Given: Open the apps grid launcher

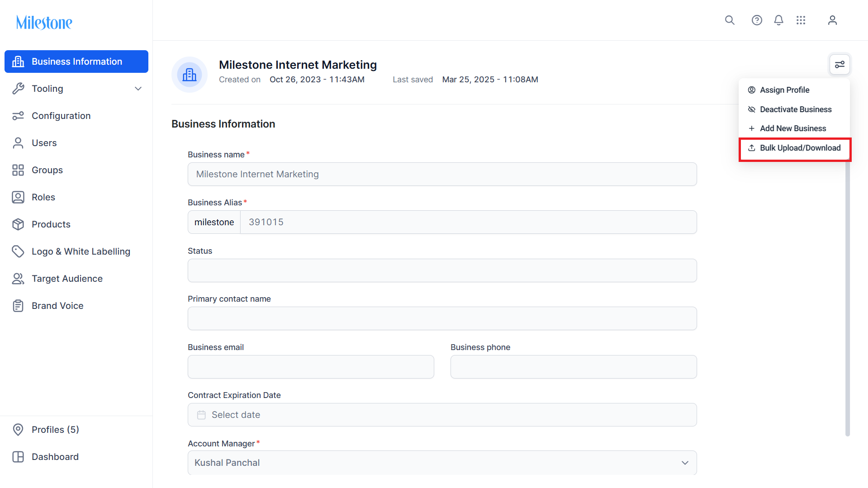Looking at the screenshot, I should pos(801,20).
